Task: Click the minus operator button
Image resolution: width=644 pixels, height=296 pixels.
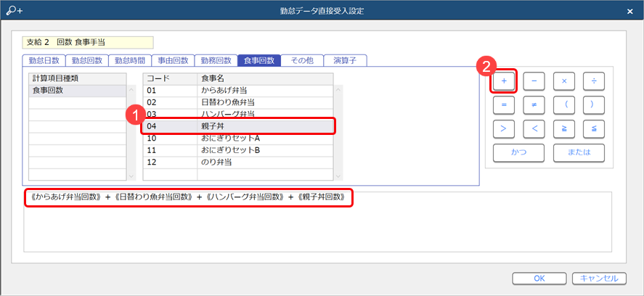Action: click(534, 81)
